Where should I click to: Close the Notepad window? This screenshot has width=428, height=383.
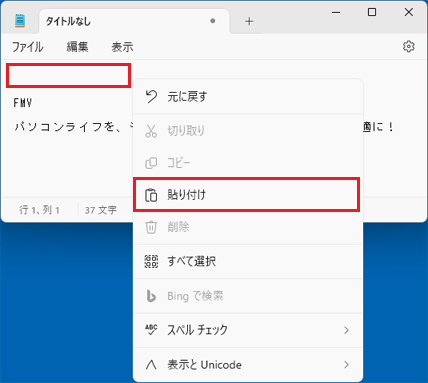408,12
